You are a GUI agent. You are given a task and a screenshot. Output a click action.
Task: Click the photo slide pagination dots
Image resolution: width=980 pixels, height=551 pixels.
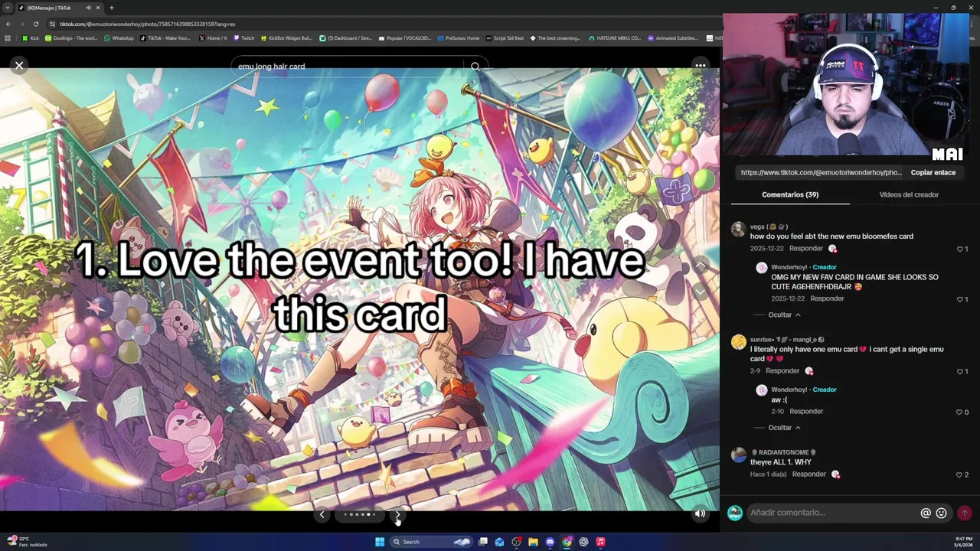click(360, 514)
